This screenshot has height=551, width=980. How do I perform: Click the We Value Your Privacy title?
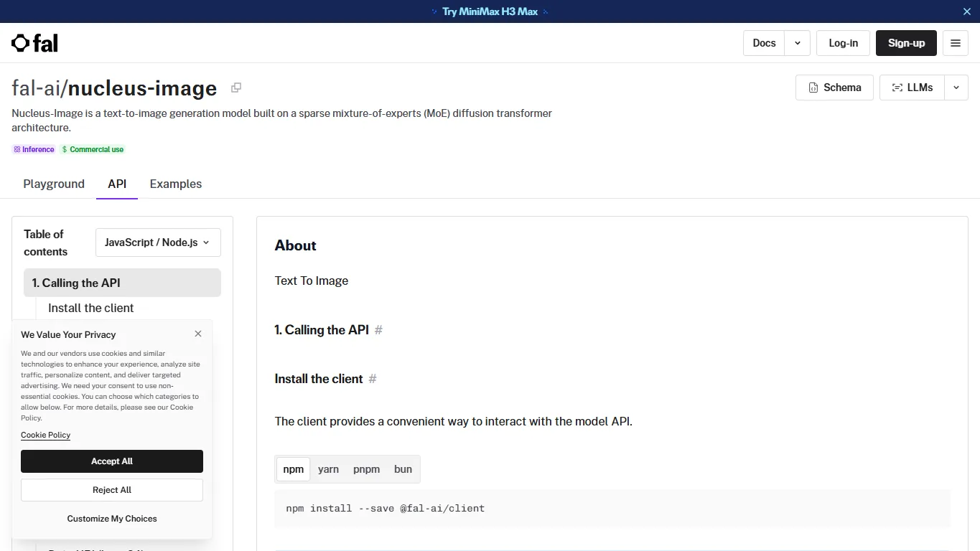coord(68,334)
